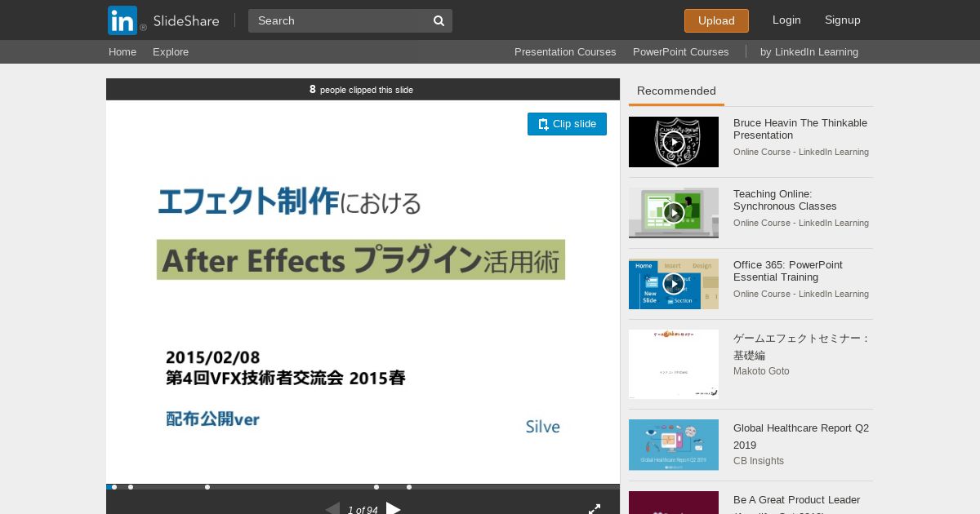This screenshot has height=514, width=980.
Task: Open the Global Healthcare Report thumbnail
Action: pyautogui.click(x=674, y=445)
